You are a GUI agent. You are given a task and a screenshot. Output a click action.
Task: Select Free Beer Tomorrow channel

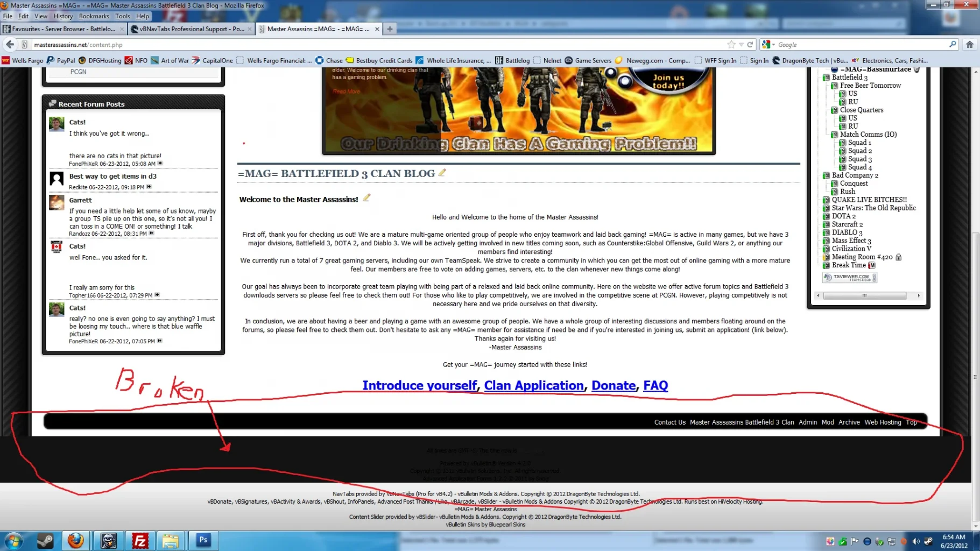[870, 85]
